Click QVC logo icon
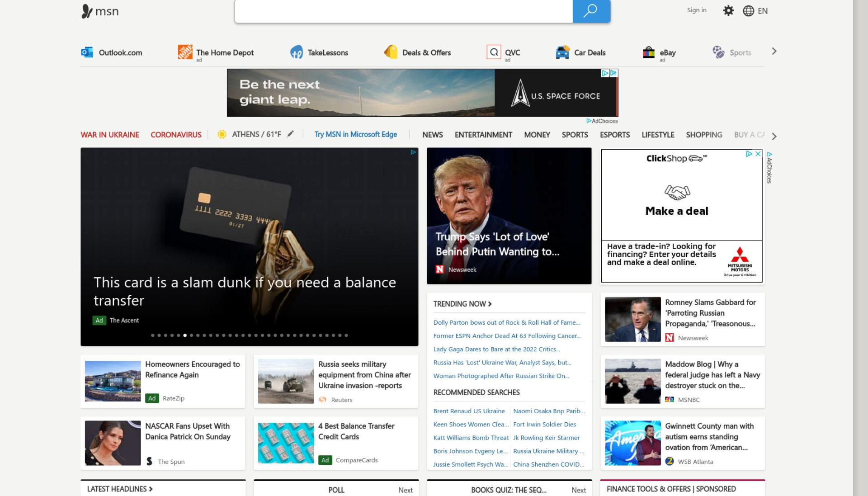The image size is (868, 496). 494,52
